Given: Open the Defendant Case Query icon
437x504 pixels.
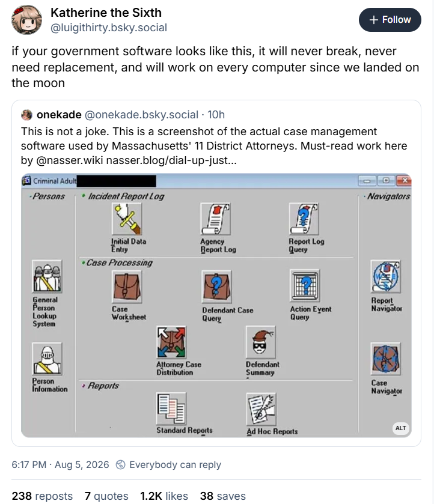Looking at the screenshot, I should (x=216, y=287).
